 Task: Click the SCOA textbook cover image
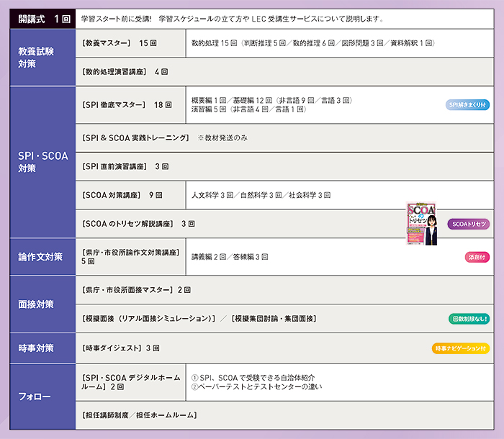pos(423,223)
